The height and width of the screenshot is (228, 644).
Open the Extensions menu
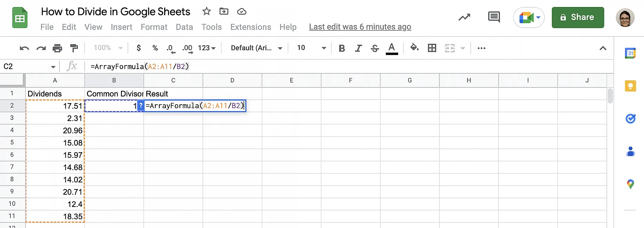(251, 27)
